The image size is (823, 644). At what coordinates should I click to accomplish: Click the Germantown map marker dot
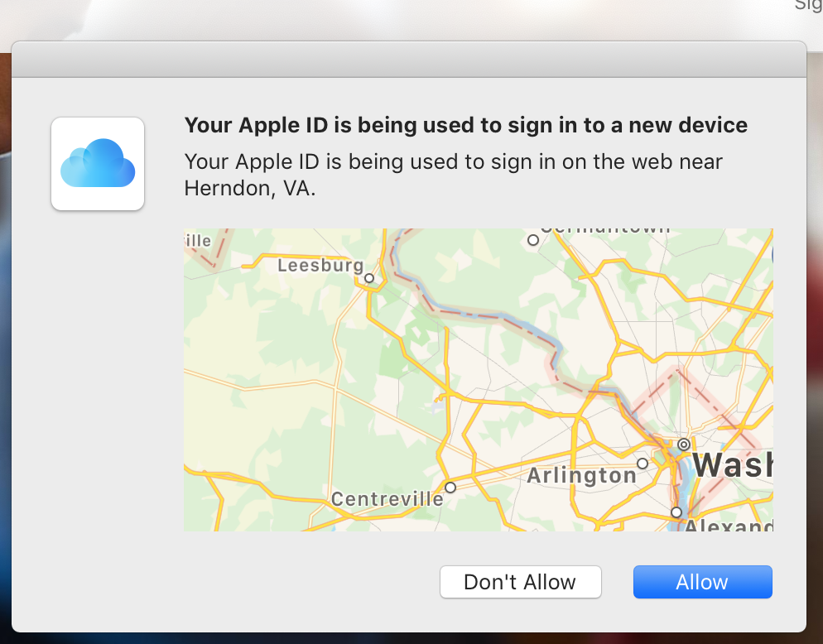(x=532, y=240)
